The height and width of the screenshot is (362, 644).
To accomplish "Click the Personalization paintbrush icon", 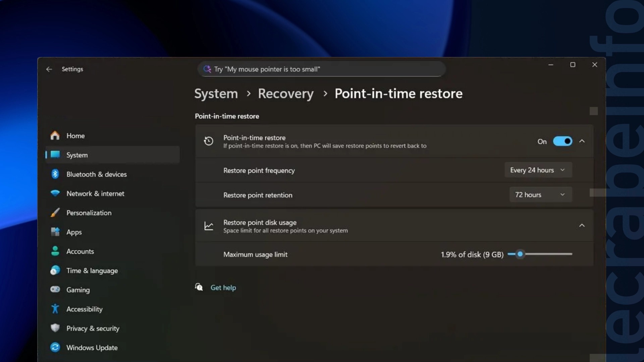I will pyautogui.click(x=55, y=213).
